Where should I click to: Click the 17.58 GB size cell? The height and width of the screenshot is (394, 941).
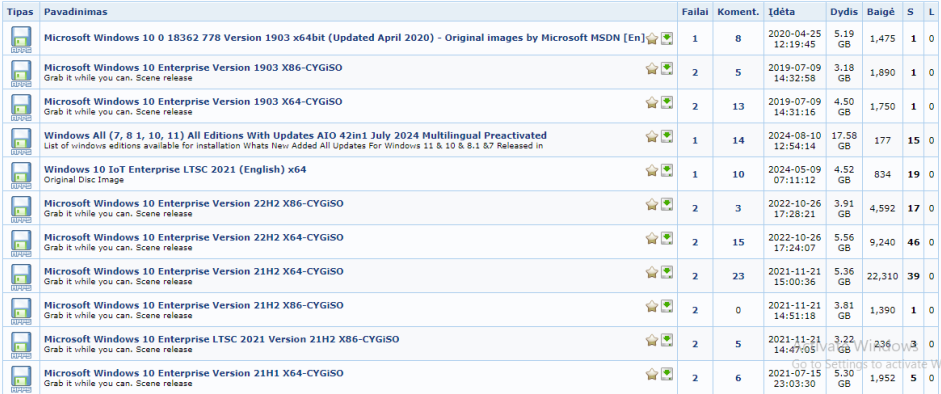tap(844, 140)
